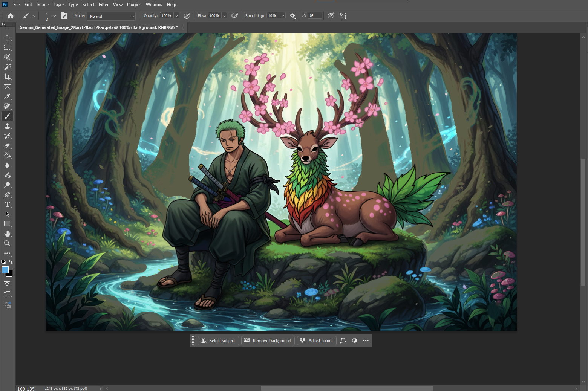588x391 pixels.
Task: Select the Eraser tool
Action: click(7, 145)
